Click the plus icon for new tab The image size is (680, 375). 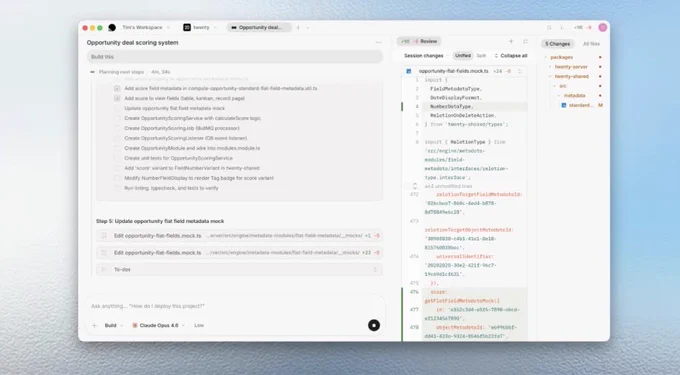click(x=298, y=27)
